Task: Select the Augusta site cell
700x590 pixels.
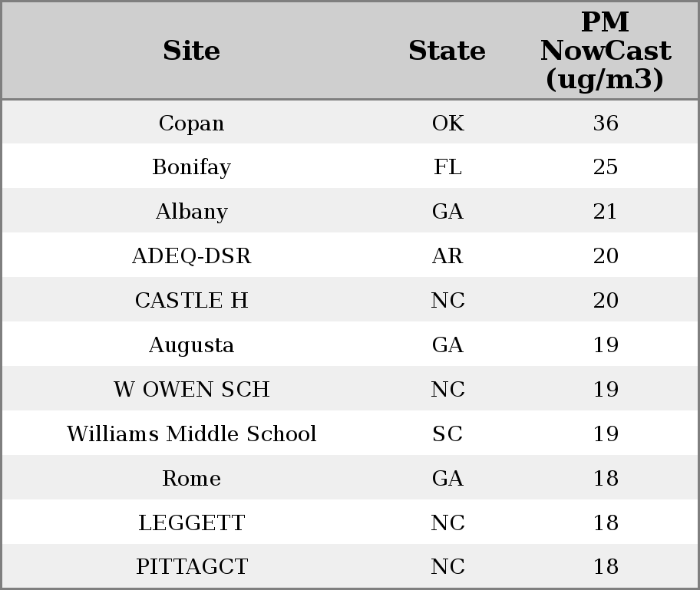Action: pyautogui.click(x=191, y=345)
